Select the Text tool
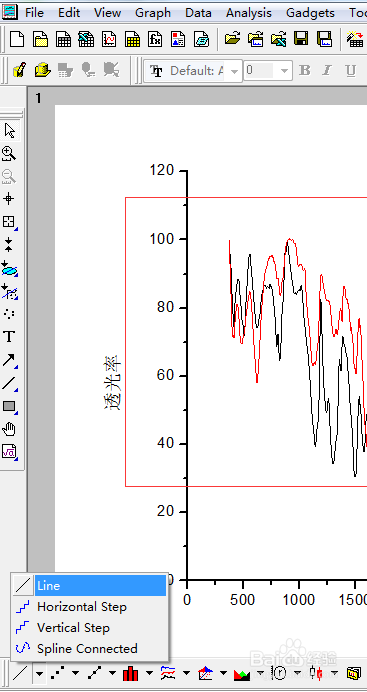Viewport: 367px width, 692px height. [9, 337]
